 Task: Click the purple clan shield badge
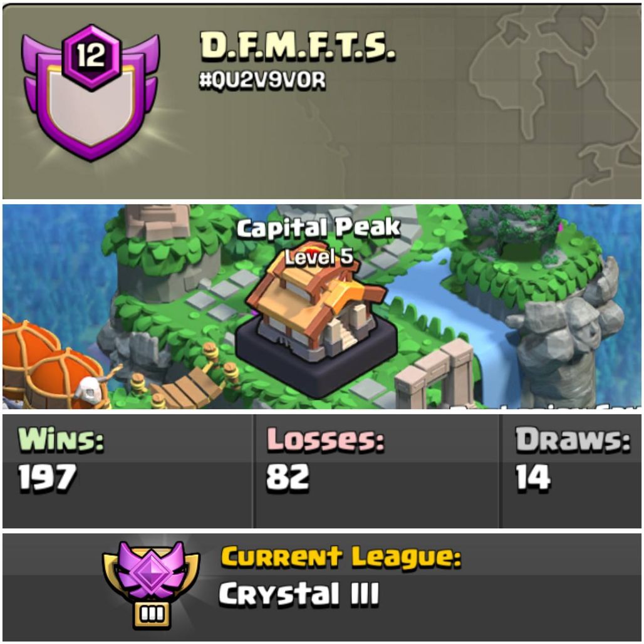click(91, 93)
